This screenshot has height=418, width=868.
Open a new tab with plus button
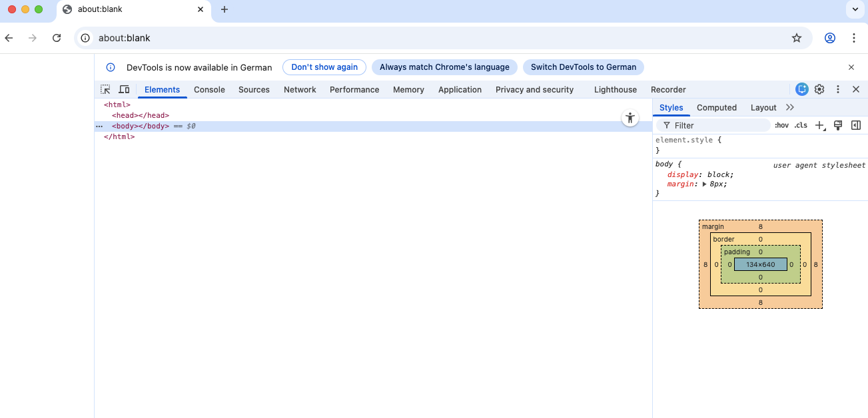click(224, 9)
